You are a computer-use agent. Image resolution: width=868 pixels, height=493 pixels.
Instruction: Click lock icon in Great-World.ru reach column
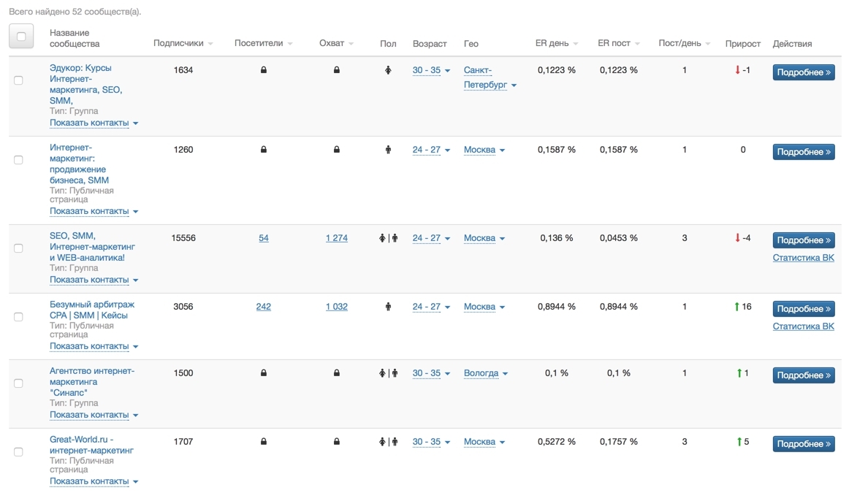click(336, 442)
